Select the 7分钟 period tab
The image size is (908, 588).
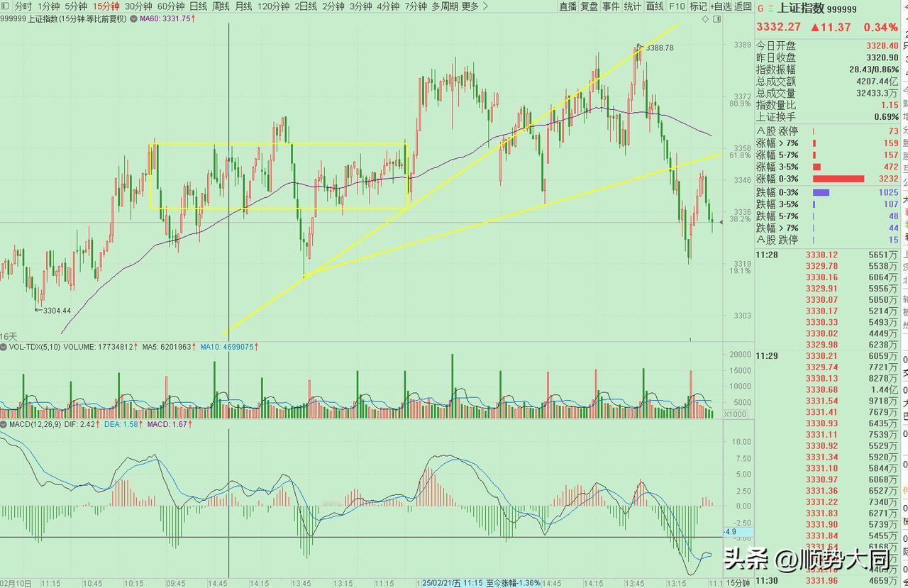click(416, 6)
